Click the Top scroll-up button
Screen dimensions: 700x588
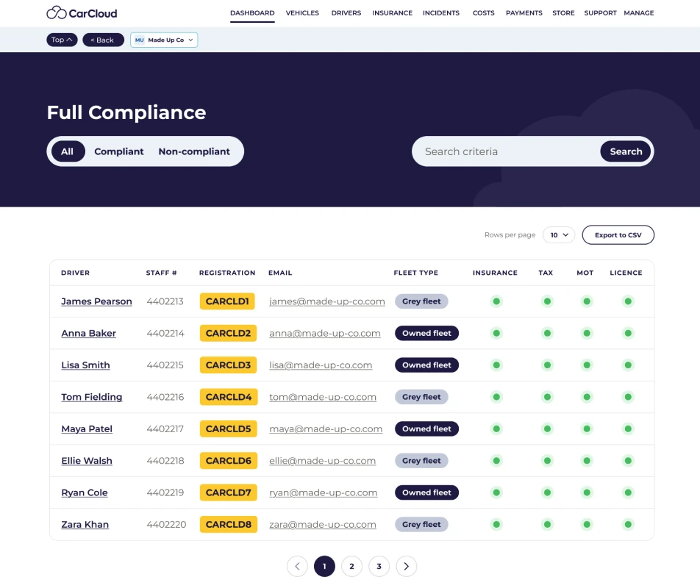coord(62,40)
